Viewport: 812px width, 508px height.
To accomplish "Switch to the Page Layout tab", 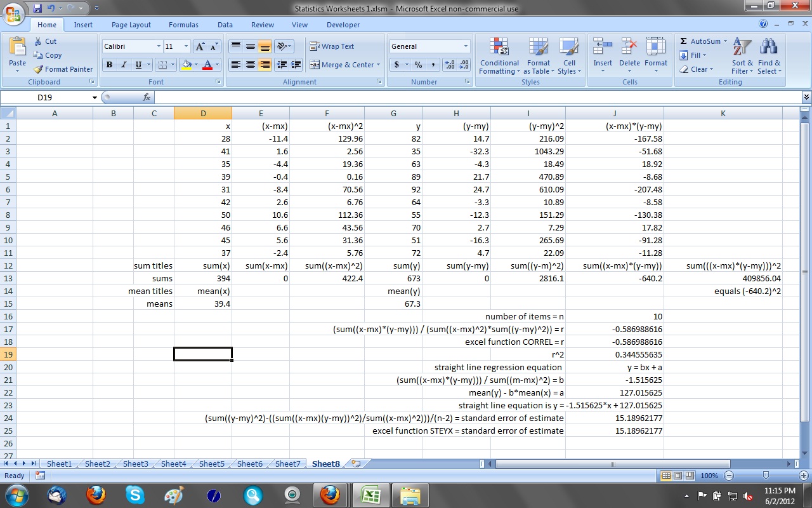I will point(131,25).
